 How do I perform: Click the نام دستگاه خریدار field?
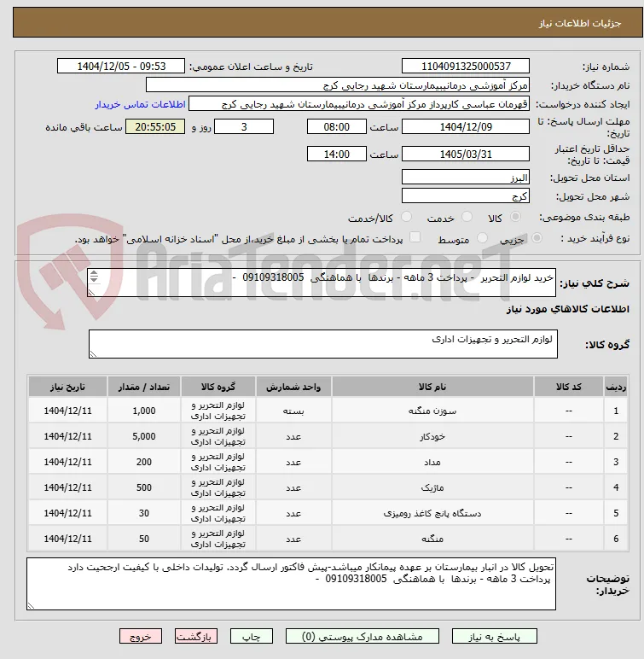tap(337, 85)
